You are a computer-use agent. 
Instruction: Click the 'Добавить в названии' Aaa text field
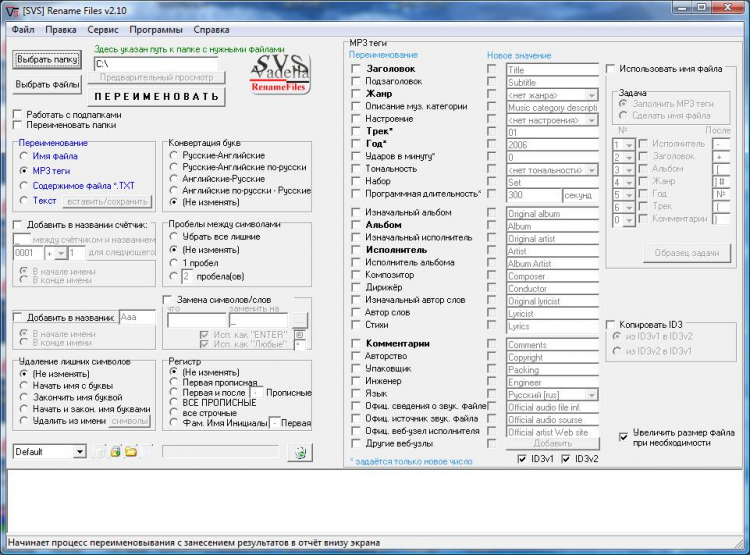[137, 317]
